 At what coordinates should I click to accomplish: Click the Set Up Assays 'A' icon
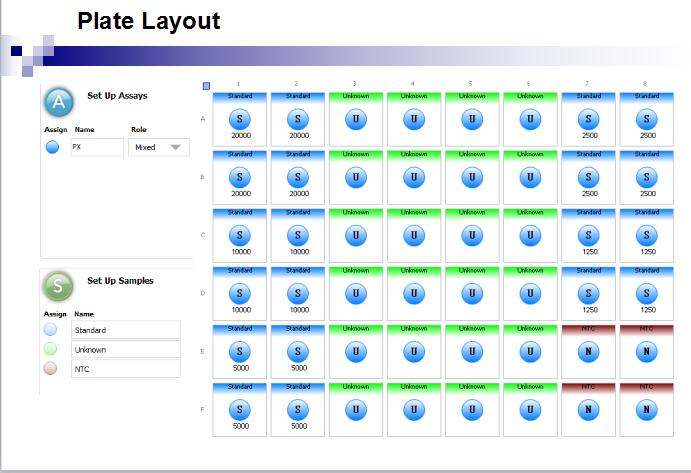point(59,102)
